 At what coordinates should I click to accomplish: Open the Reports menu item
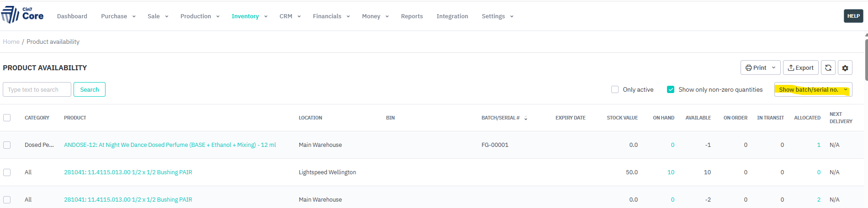click(412, 16)
